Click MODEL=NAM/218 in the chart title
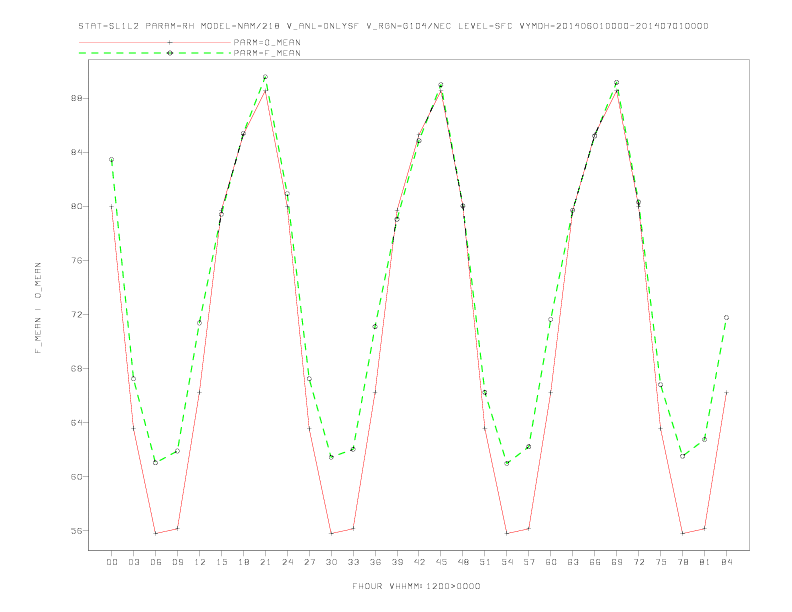The image size is (792, 612). point(240,26)
